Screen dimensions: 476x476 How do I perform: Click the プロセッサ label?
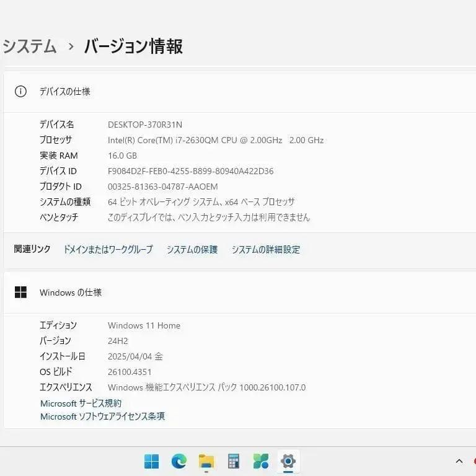[x=56, y=140]
